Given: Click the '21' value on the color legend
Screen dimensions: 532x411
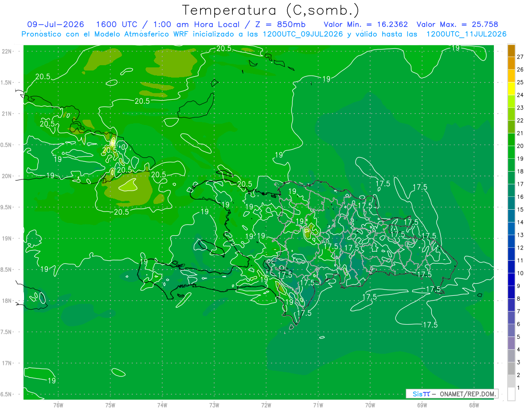Looking at the screenshot, I should pos(520,133).
